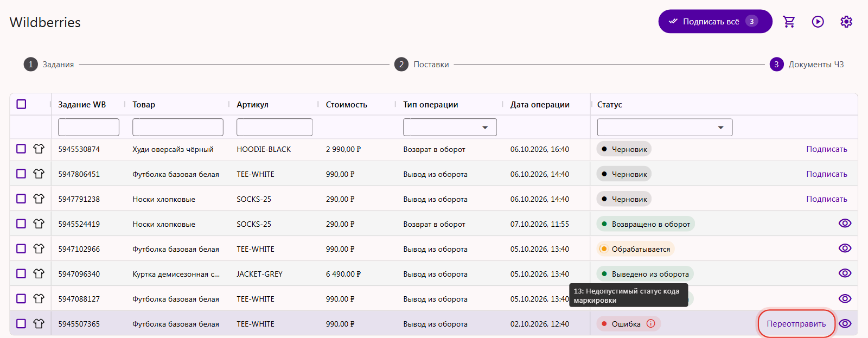Click Переотправить for the error row

[796, 324]
